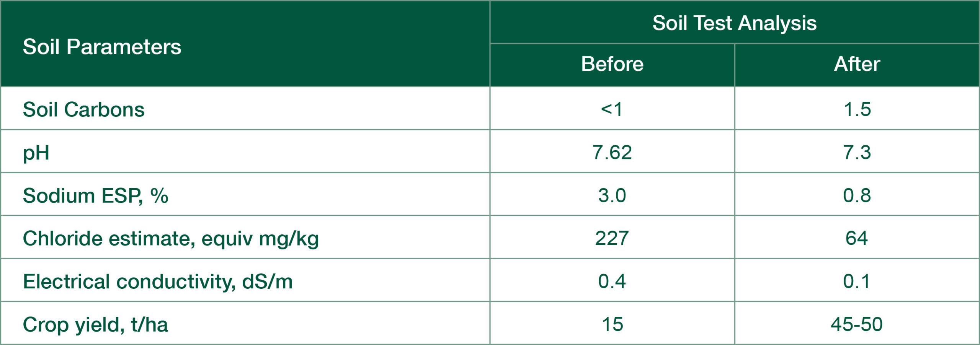Click the 0.4 conductivity before value
This screenshot has height=345, width=980.
(x=612, y=282)
